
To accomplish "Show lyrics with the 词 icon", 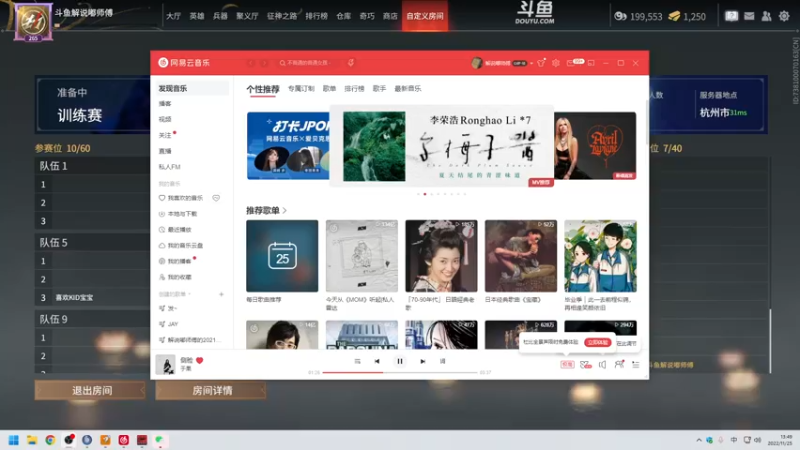I will 442,361.
